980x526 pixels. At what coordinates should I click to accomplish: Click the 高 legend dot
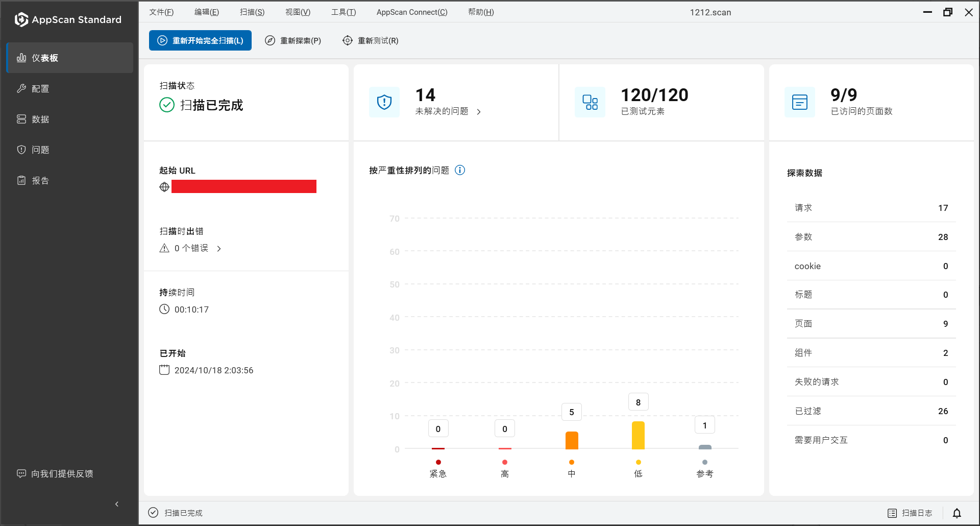[505, 462]
